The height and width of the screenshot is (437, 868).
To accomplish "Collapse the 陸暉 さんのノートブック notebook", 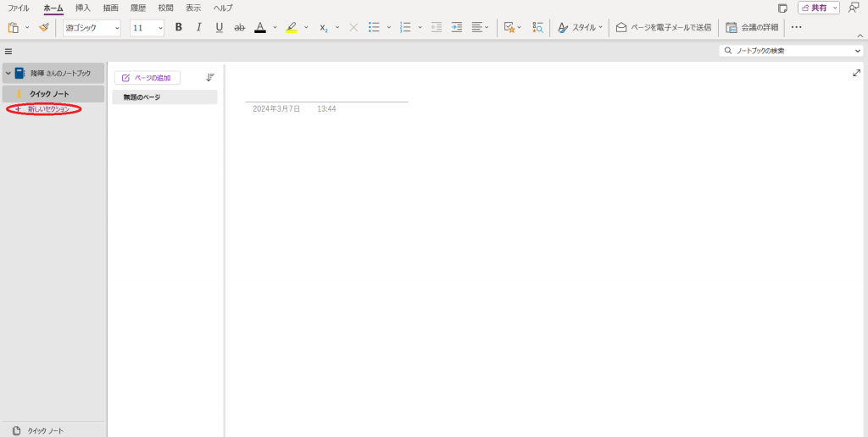I will pyautogui.click(x=8, y=74).
